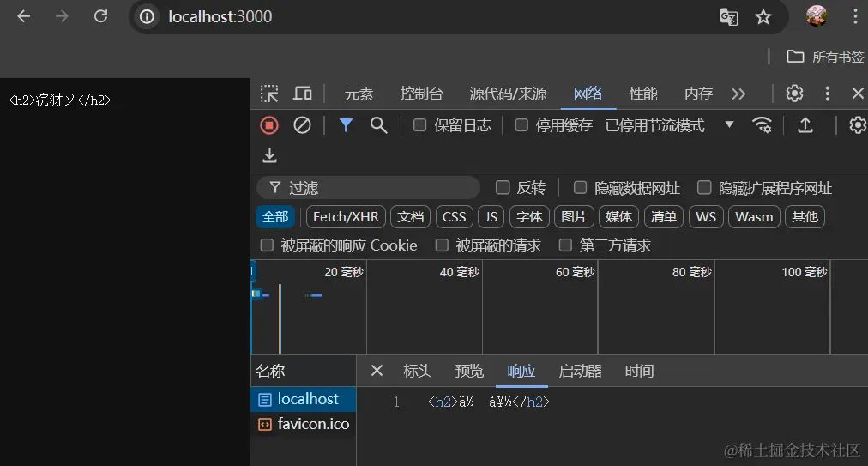Filter requests by Wasm
The height and width of the screenshot is (466, 868).
click(x=754, y=216)
